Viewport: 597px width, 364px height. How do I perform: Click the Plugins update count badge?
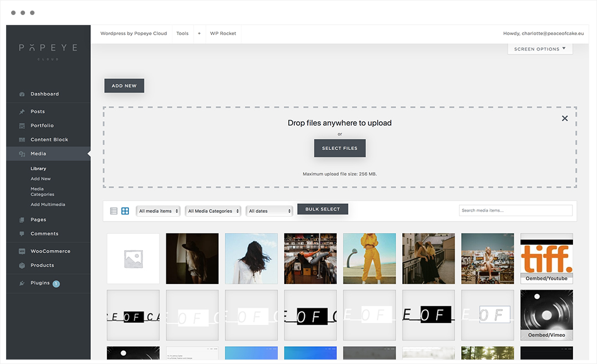[x=56, y=284]
